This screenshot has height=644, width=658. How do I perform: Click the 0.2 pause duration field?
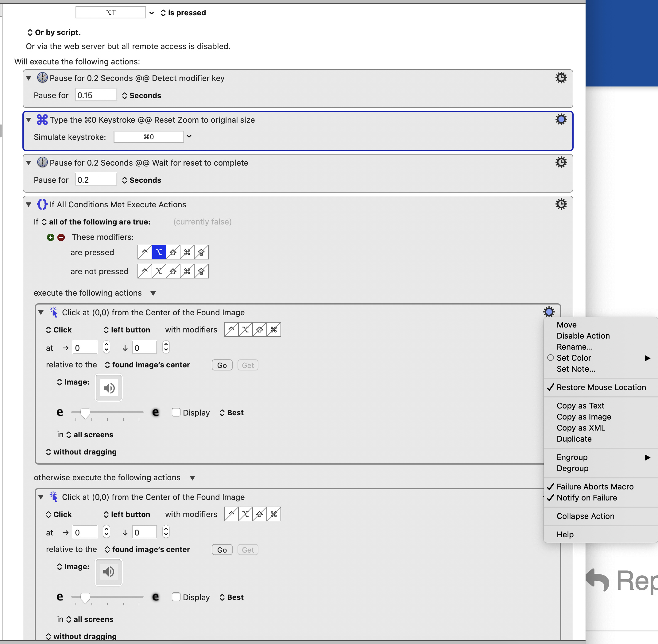pos(96,180)
